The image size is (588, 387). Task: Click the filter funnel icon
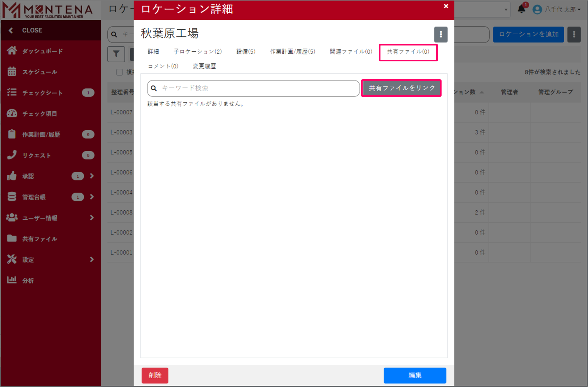tap(116, 54)
